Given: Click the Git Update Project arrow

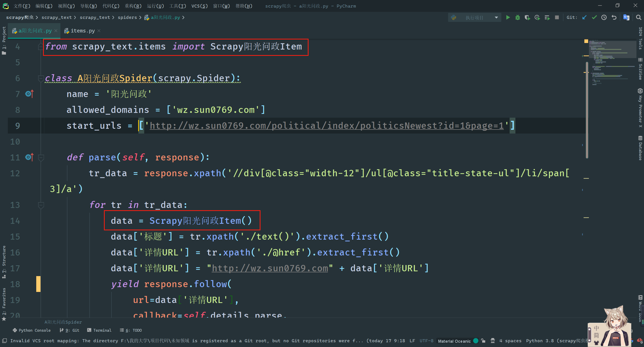Looking at the screenshot, I should pyautogui.click(x=584, y=17).
